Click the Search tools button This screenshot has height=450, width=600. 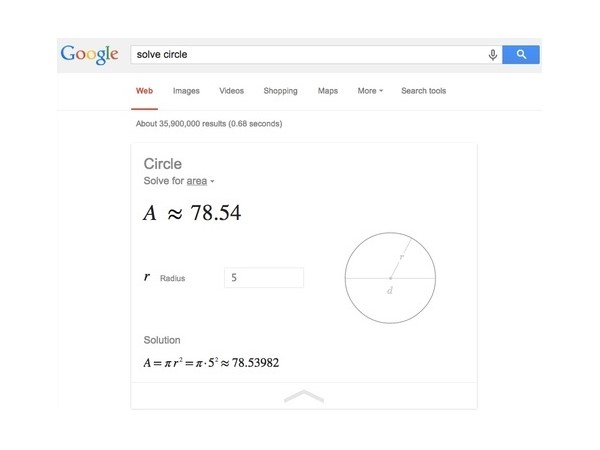423,91
